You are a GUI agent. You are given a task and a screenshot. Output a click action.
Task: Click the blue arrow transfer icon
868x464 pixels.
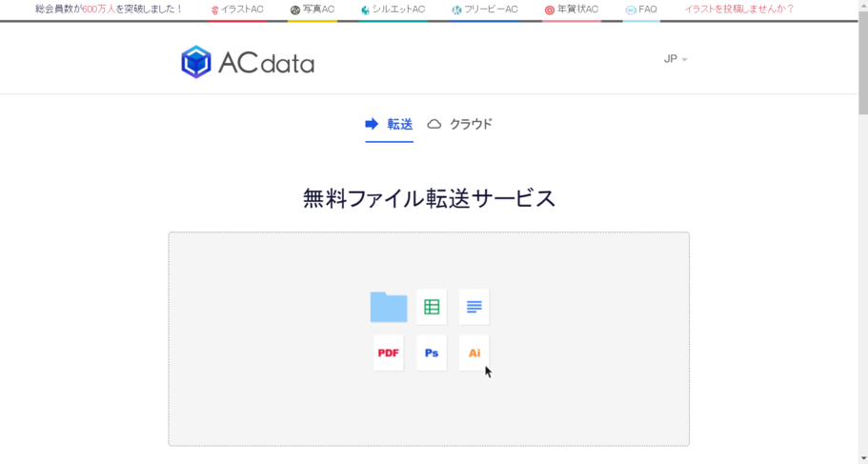click(372, 124)
